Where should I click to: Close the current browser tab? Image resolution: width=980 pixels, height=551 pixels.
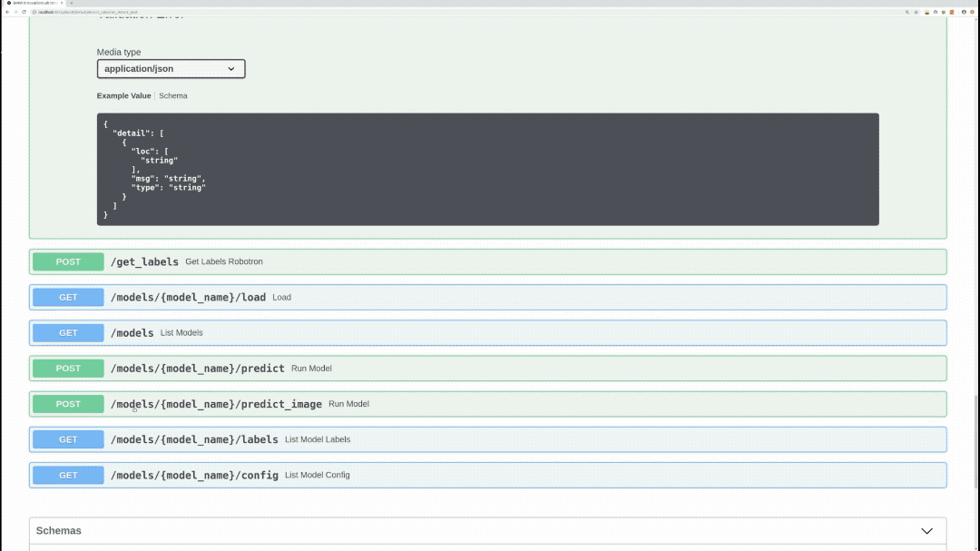tap(62, 3)
